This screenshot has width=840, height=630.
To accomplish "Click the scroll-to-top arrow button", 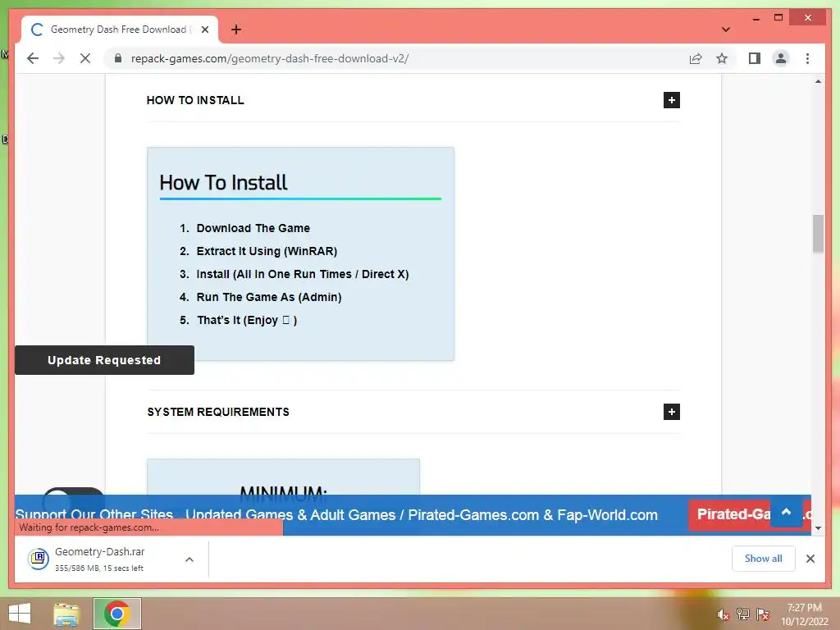I will click(x=786, y=512).
